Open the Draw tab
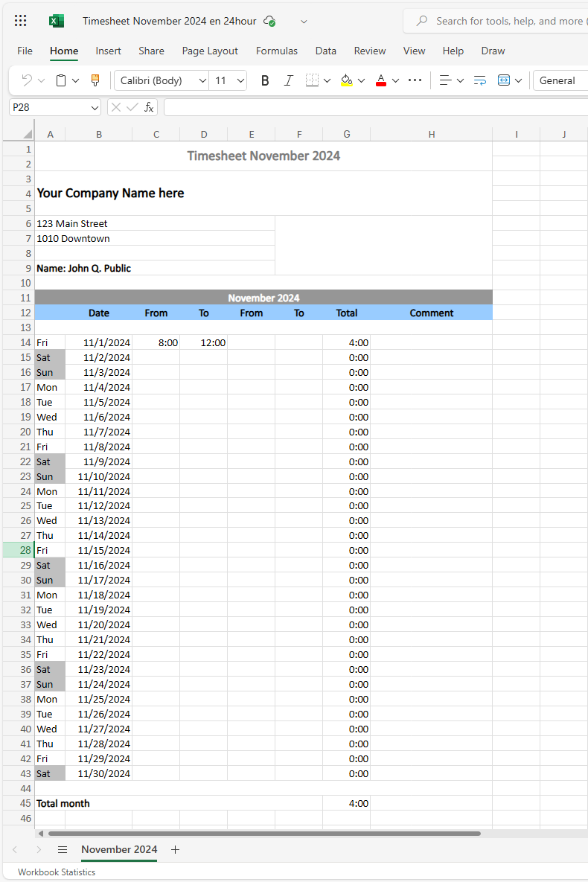Viewport: 588px width, 882px height. pyautogui.click(x=493, y=51)
